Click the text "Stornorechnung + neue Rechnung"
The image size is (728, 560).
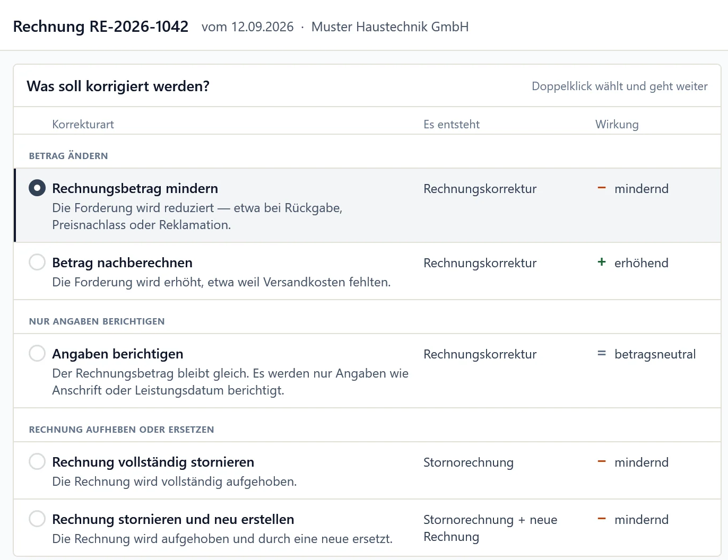tap(490, 528)
